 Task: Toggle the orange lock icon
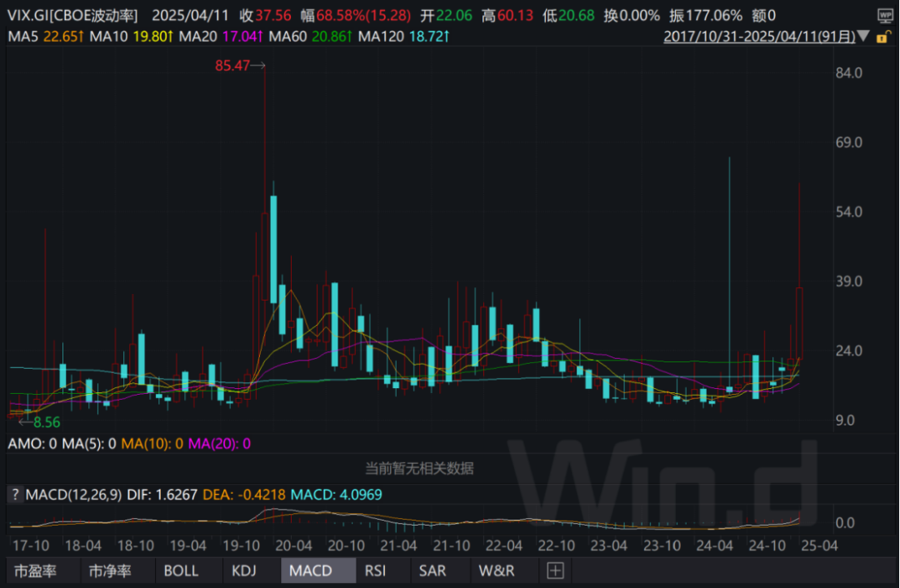pyautogui.click(x=883, y=37)
